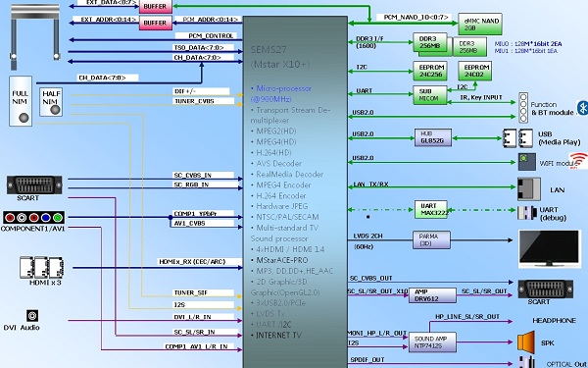Click the Bluetooth logo icon
This screenshot has width=588, height=368.
pyautogui.click(x=582, y=108)
